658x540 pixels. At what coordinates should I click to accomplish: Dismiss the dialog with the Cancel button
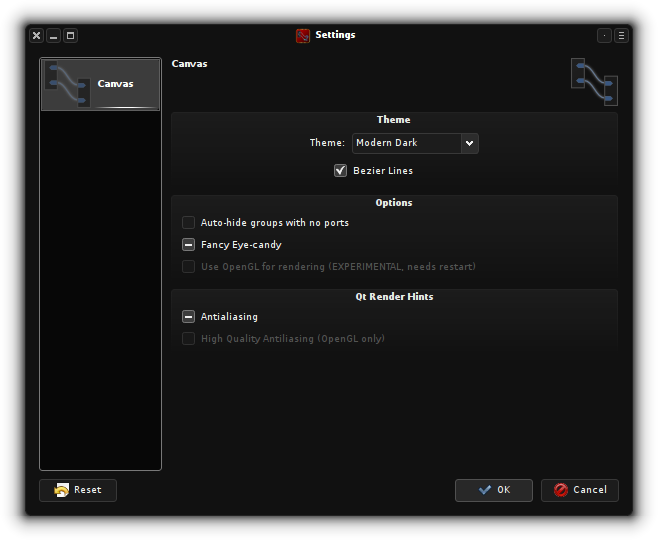[x=580, y=490]
